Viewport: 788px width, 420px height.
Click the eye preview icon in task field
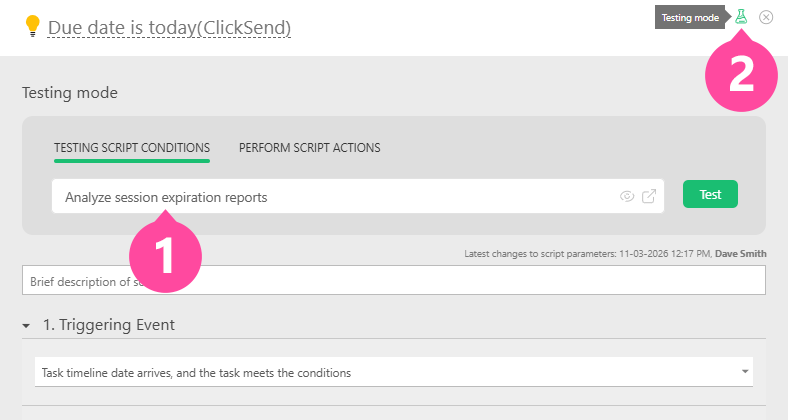click(627, 196)
